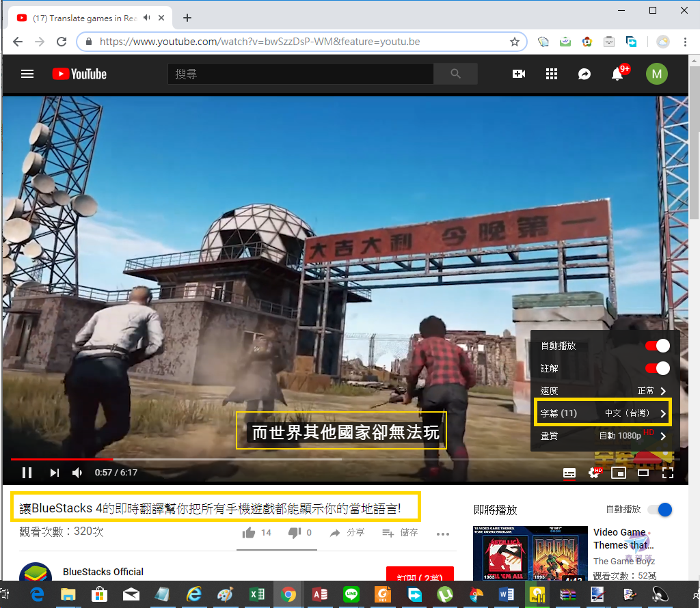The height and width of the screenshot is (608, 700).
Task: Click the red subscribe button
Action: [x=420, y=574]
